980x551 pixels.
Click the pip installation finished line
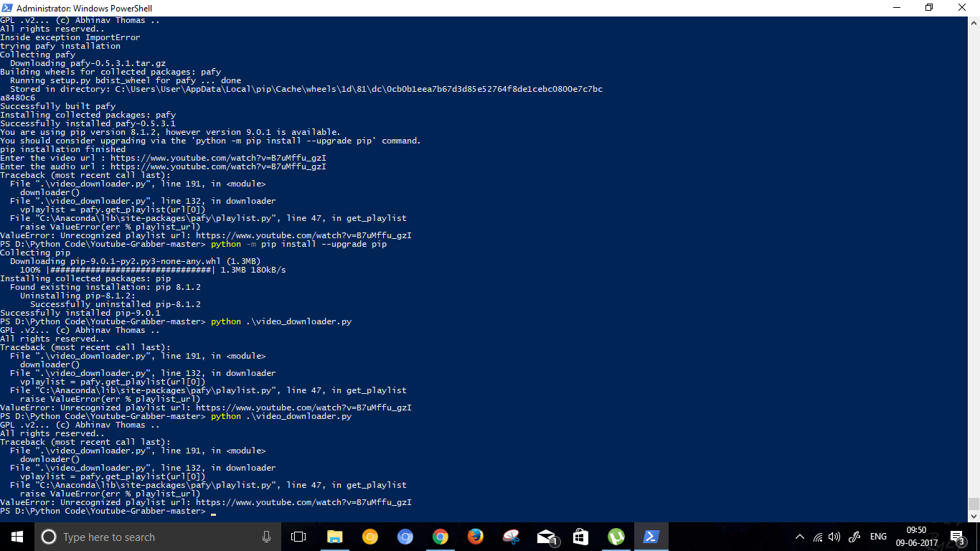point(62,149)
